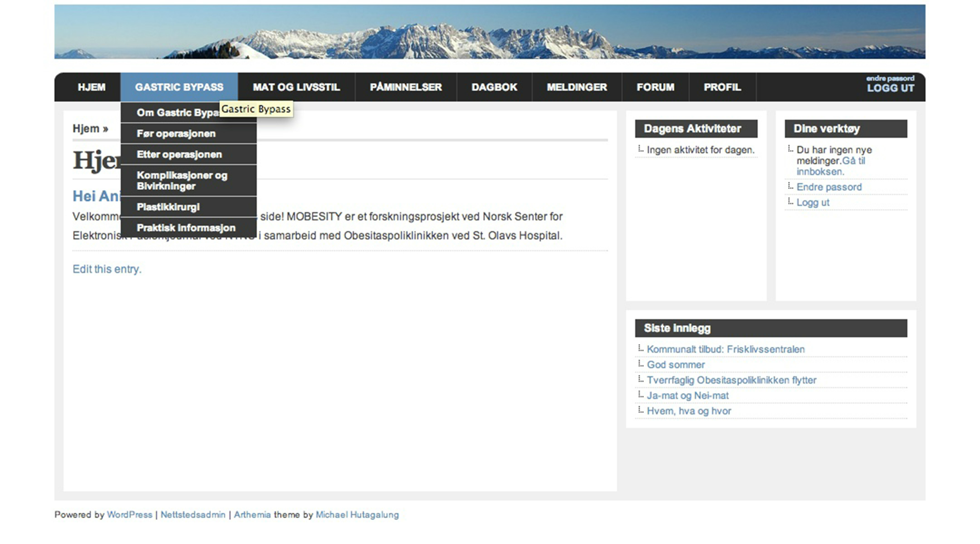Click LOGG UT in the navigation bar
The image size is (980, 544).
tap(890, 88)
